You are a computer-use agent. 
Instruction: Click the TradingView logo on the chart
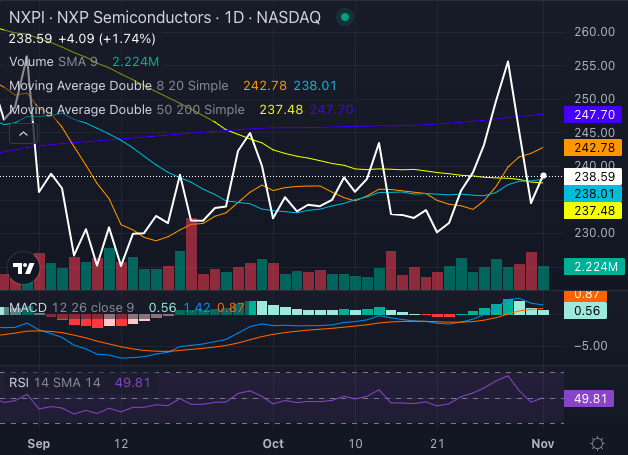click(x=24, y=267)
